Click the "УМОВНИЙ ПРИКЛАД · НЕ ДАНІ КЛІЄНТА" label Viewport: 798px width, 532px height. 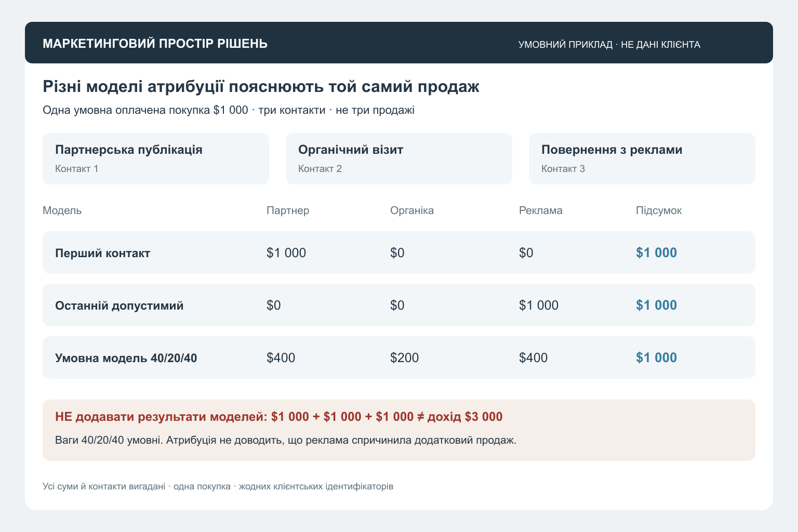tap(609, 45)
